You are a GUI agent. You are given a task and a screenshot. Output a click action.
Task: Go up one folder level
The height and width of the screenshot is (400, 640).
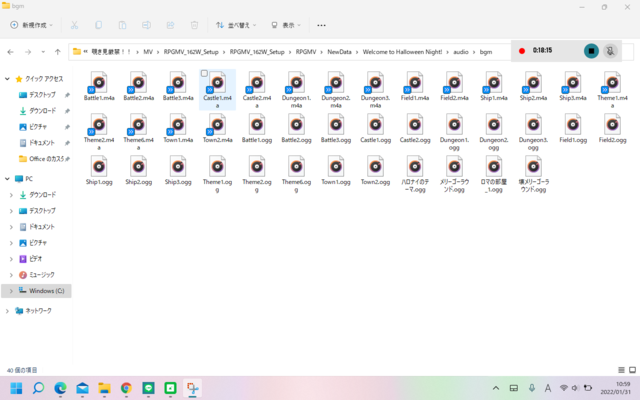(x=58, y=52)
